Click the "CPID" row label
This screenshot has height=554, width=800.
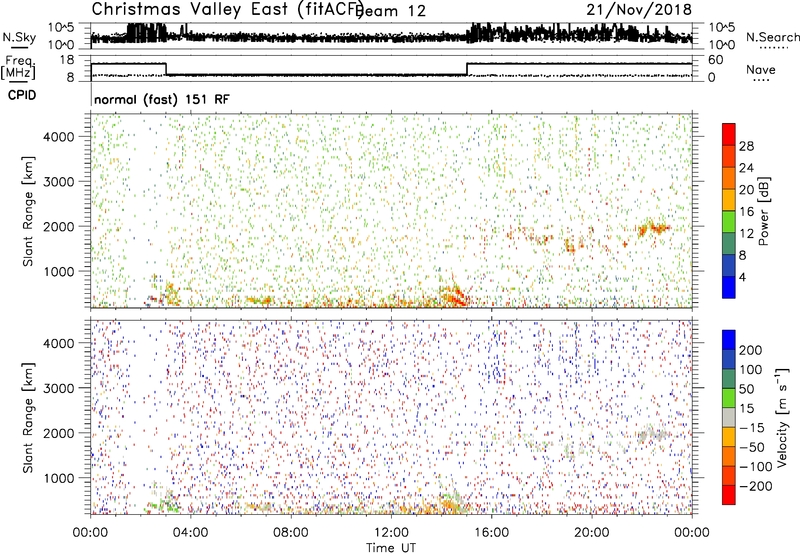(22, 95)
